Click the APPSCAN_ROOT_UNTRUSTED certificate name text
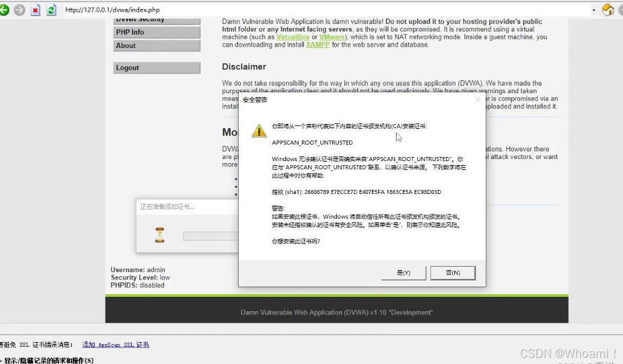This screenshot has width=623, height=364. 312,143
